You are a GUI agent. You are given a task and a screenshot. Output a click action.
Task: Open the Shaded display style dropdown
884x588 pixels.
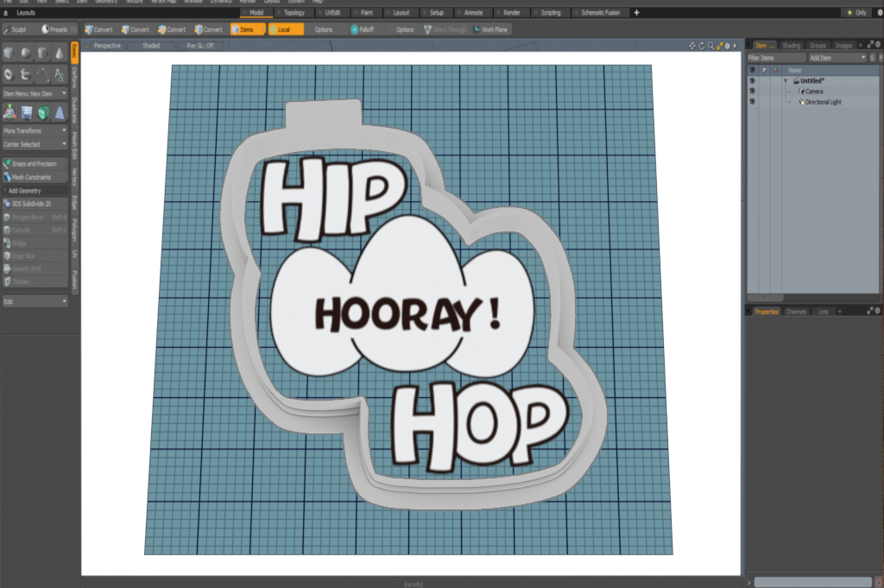150,46
